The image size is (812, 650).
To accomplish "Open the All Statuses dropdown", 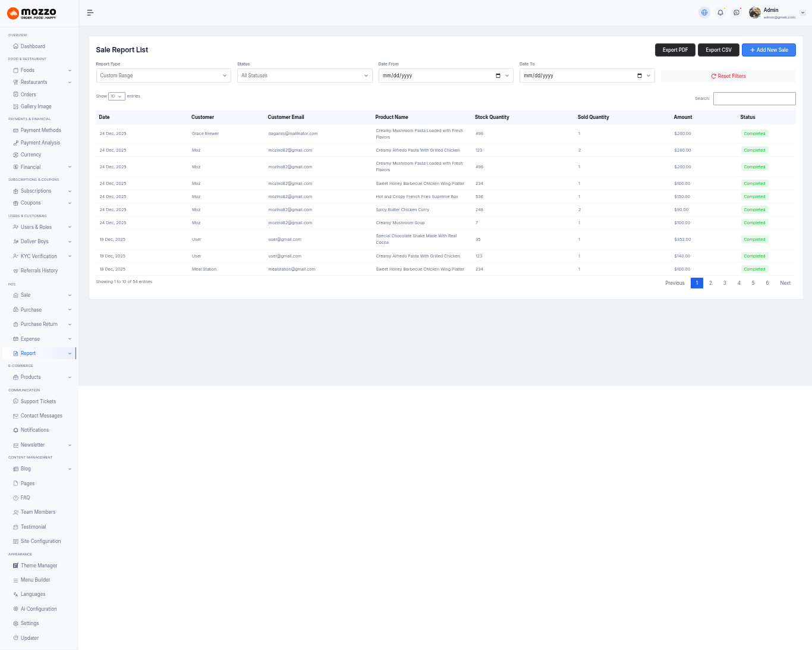I will (x=304, y=76).
